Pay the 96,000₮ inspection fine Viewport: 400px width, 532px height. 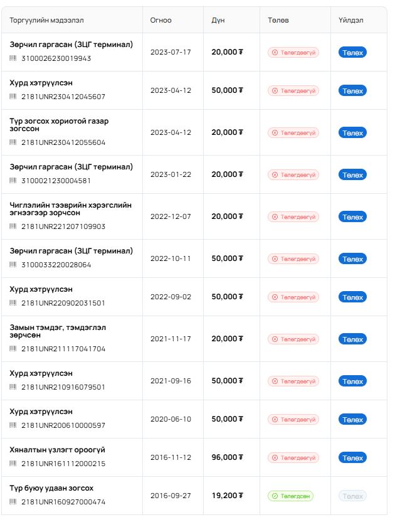[x=352, y=458]
